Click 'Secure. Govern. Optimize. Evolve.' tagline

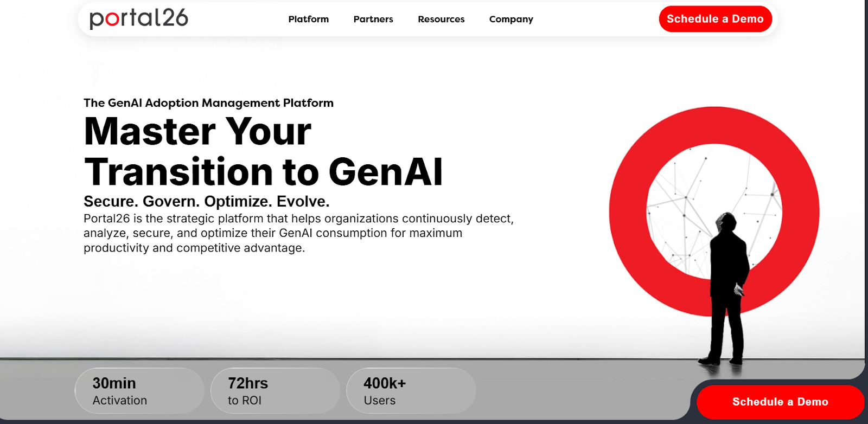tap(207, 201)
